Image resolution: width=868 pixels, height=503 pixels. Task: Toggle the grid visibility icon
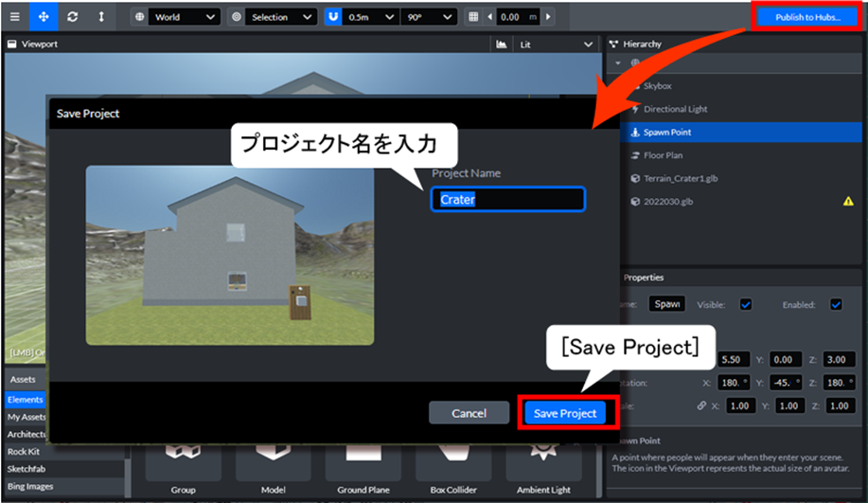coord(473,17)
